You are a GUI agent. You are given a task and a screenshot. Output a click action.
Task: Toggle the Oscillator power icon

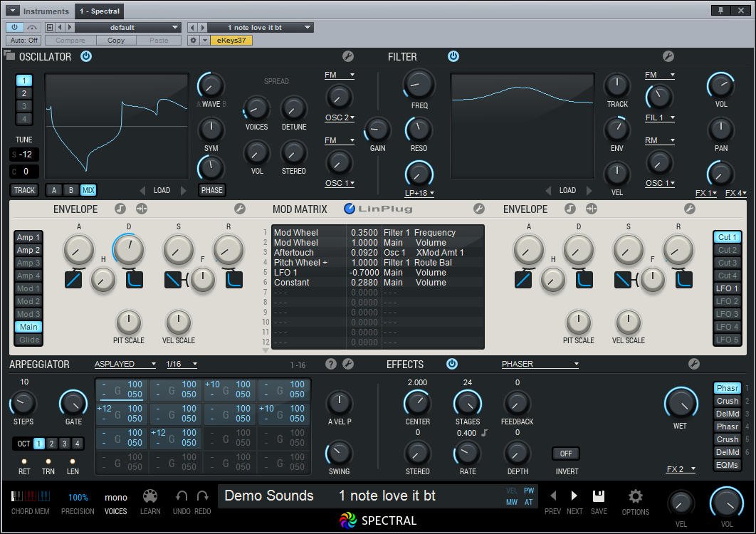(x=86, y=56)
